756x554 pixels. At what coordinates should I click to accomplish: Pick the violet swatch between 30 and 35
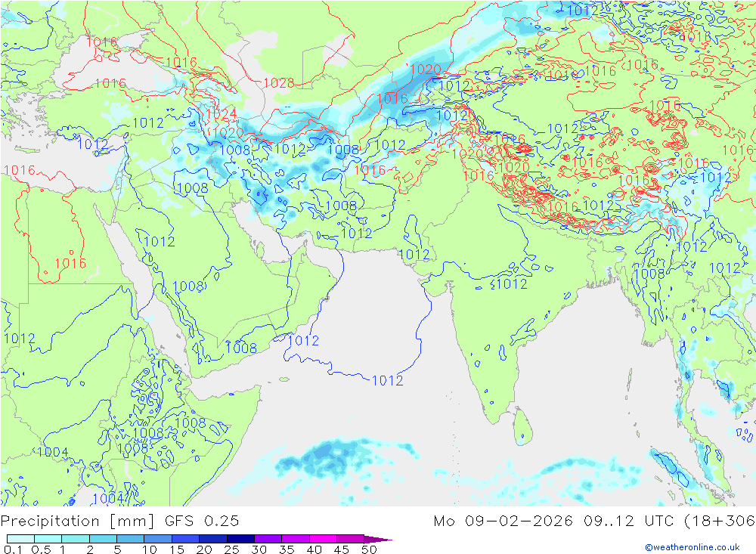(x=268, y=539)
